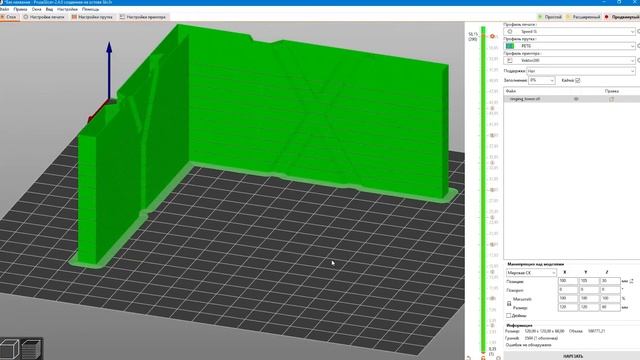640x360 pixels.
Task: Click the printer settings tab icon
Action: pyautogui.click(x=122, y=17)
